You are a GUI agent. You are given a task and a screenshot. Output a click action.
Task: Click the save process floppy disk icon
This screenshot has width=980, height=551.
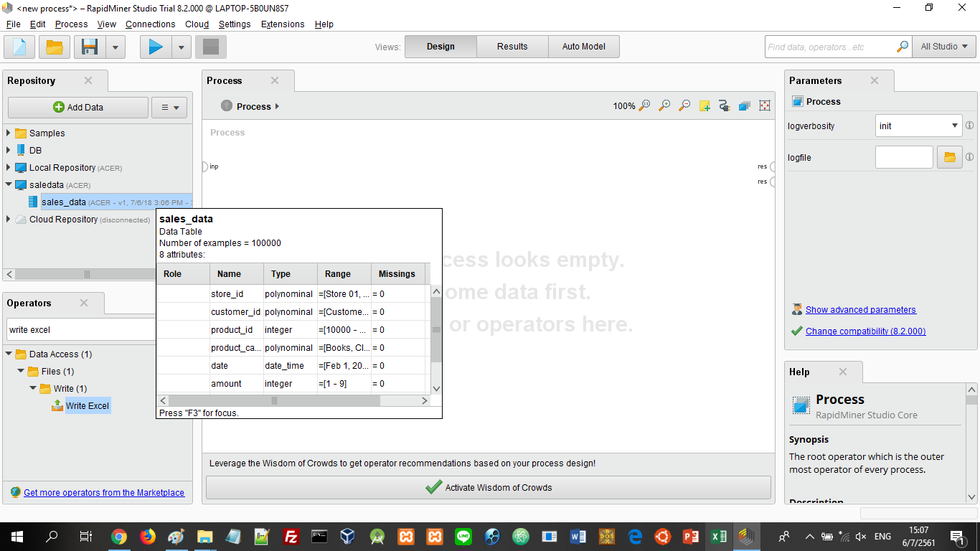click(90, 47)
